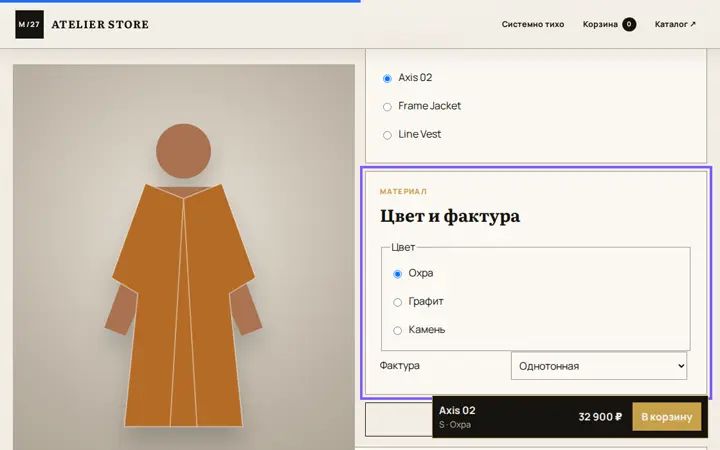The height and width of the screenshot is (450, 720).
Task: Open the Фактура dropdown Однотонная
Action: pyautogui.click(x=599, y=366)
